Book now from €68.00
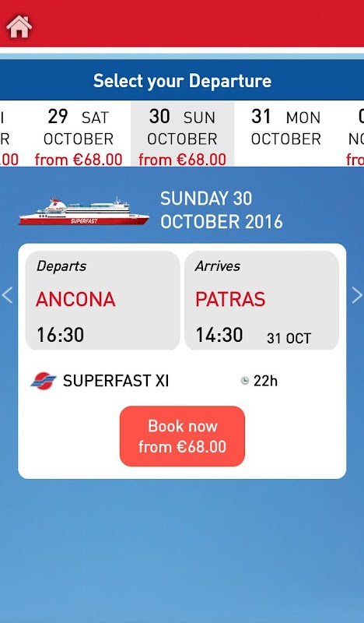364x623 pixels. [x=182, y=436]
